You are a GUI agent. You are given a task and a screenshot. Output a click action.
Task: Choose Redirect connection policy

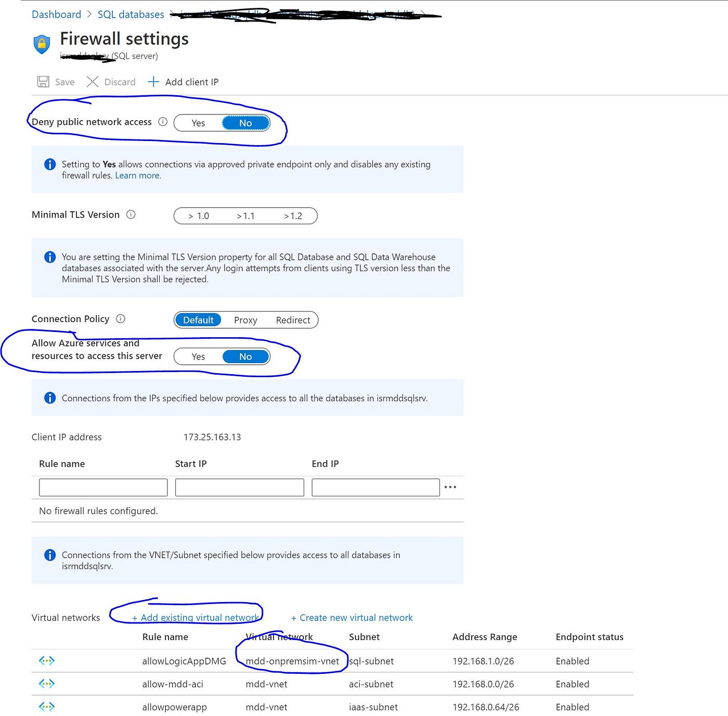(x=293, y=320)
